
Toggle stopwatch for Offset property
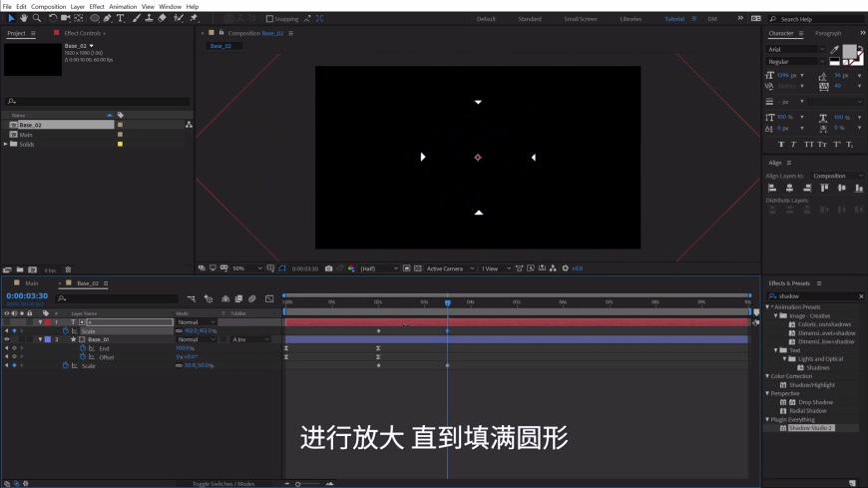click(x=83, y=357)
